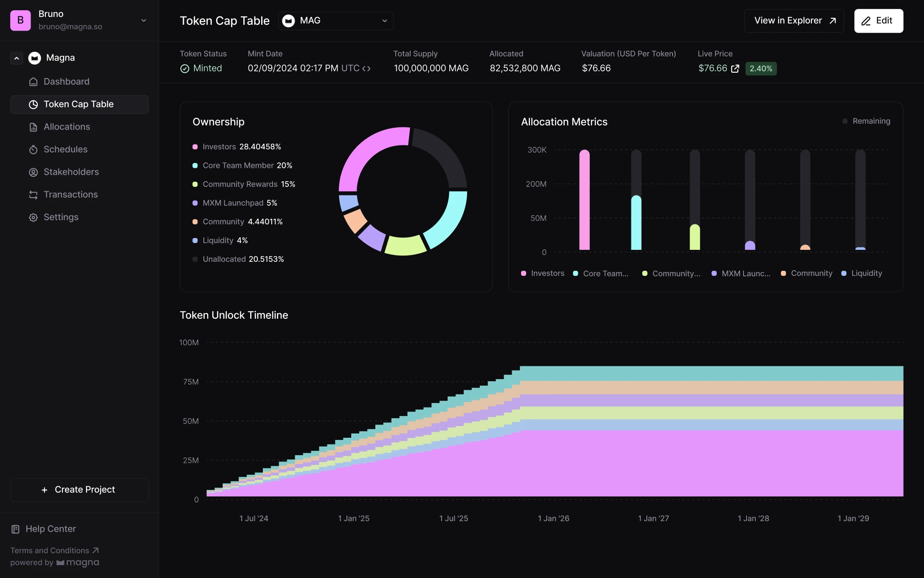Toggle the Investors series in the chart legend

(x=543, y=273)
